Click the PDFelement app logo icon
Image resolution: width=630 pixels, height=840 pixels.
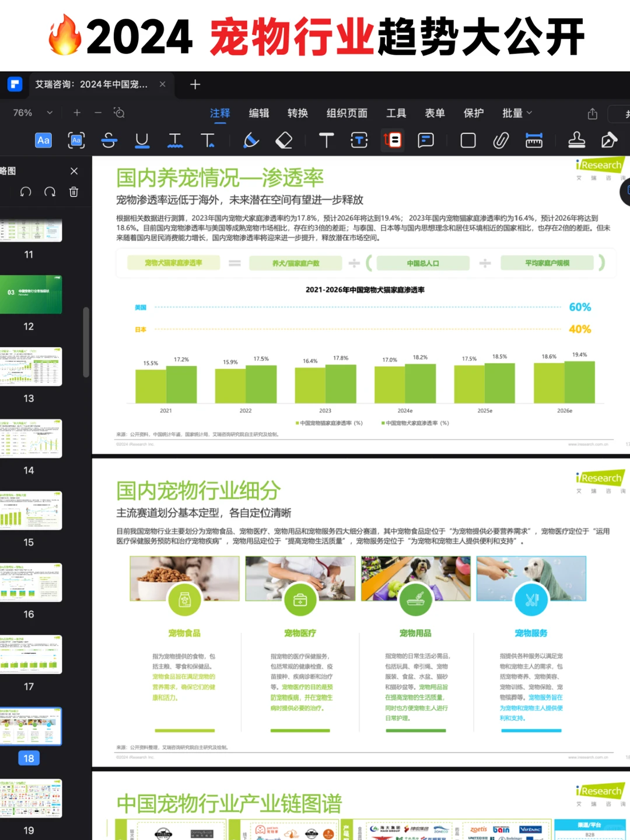(15, 84)
